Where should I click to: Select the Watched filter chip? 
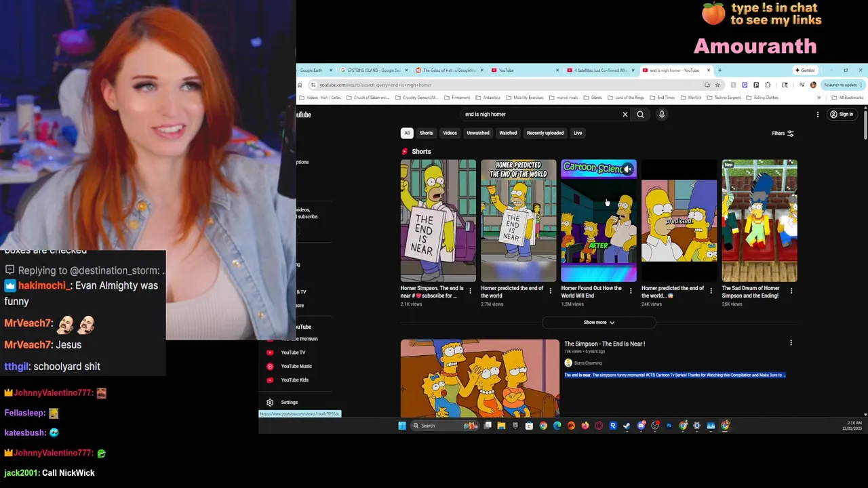click(508, 133)
